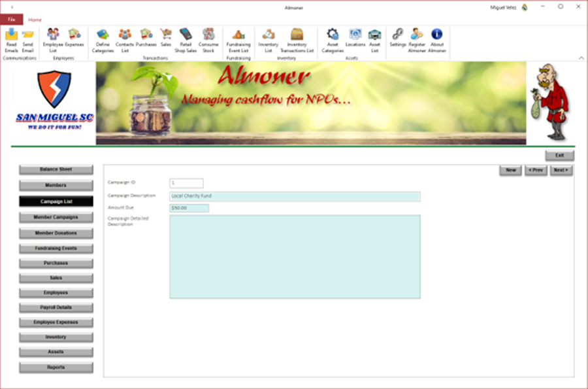Image resolution: width=588 pixels, height=389 pixels.
Task: Go to the previous record with Prev
Action: [536, 170]
